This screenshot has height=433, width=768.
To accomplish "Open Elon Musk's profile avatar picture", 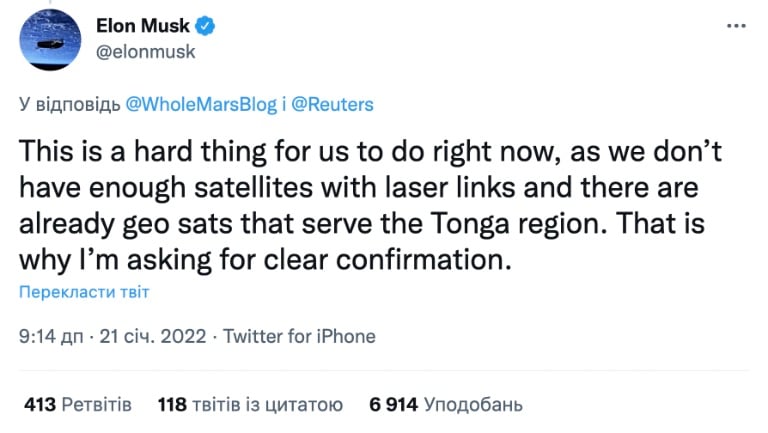I will (x=50, y=39).
